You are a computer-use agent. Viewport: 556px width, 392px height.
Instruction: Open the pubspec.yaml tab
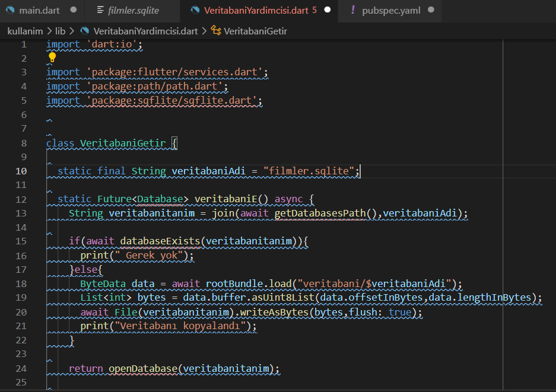coord(391,10)
